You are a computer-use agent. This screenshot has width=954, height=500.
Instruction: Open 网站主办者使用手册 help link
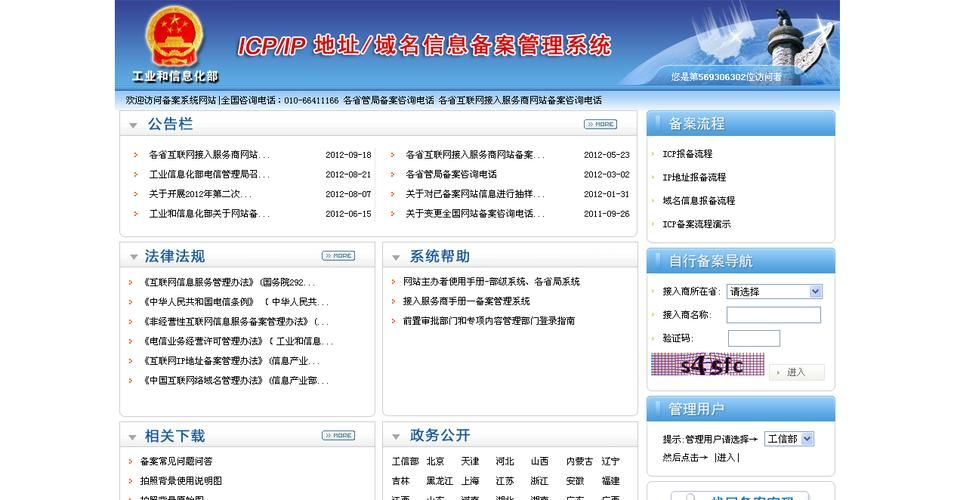(491, 282)
